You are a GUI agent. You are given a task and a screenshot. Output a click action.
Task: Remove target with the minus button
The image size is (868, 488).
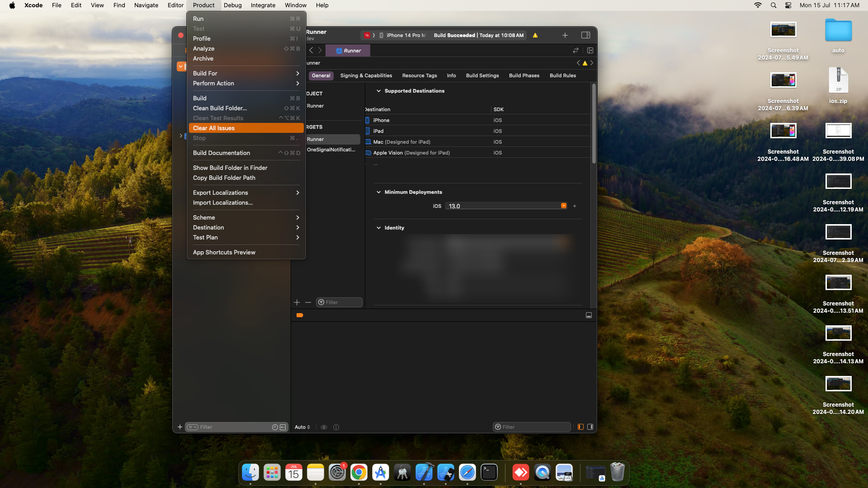tap(308, 302)
